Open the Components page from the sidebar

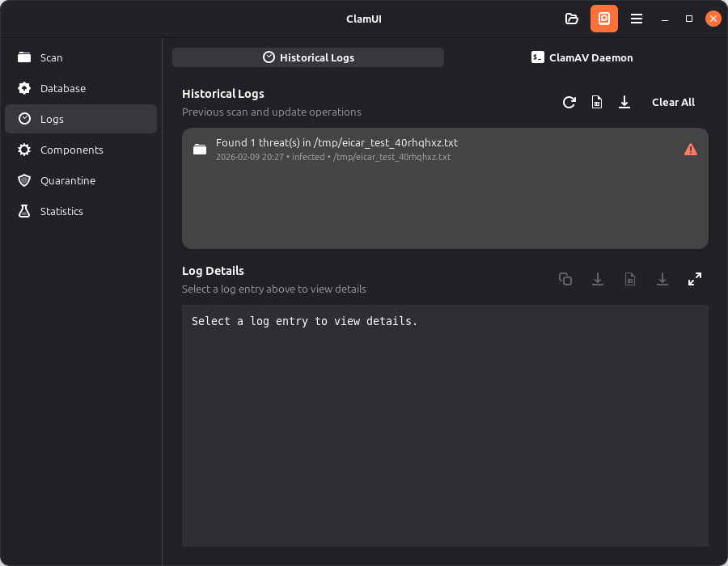pos(71,150)
